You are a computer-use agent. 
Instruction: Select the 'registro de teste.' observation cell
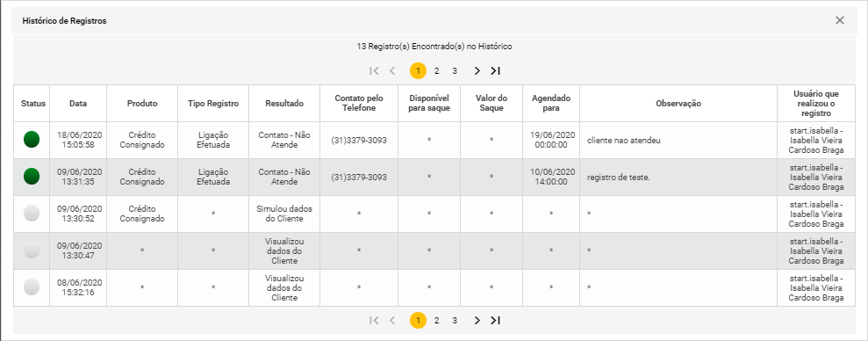(678, 177)
